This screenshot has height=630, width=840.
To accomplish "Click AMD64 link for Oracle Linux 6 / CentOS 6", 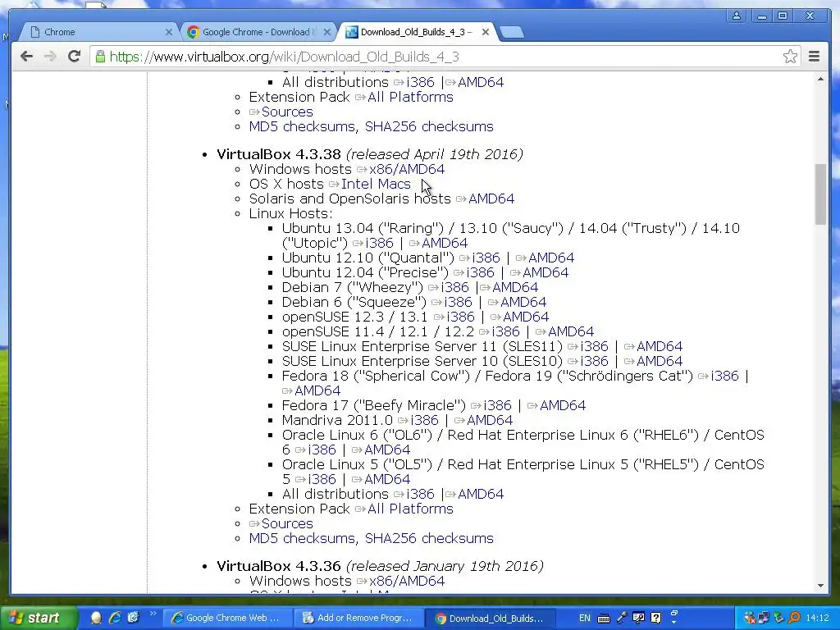I will [x=387, y=450].
